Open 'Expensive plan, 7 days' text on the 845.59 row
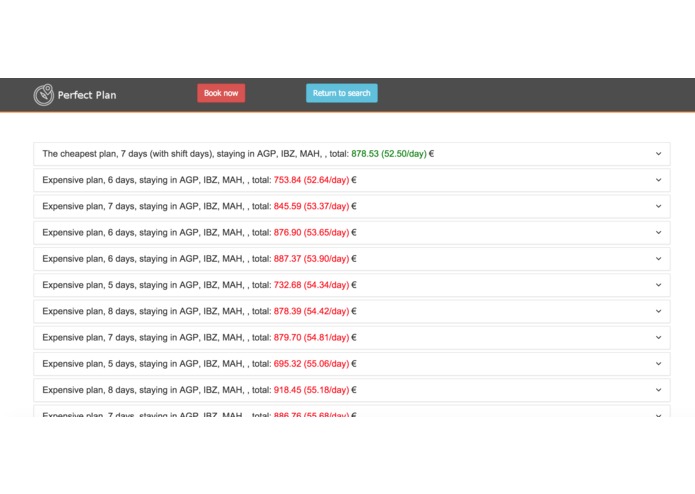The height and width of the screenshot is (494, 695). (x=89, y=206)
